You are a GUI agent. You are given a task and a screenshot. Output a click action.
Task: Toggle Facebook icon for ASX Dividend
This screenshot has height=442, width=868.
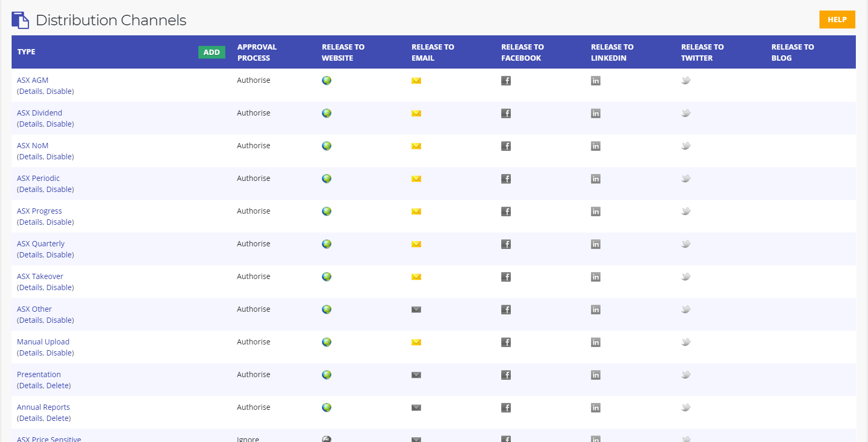click(506, 113)
